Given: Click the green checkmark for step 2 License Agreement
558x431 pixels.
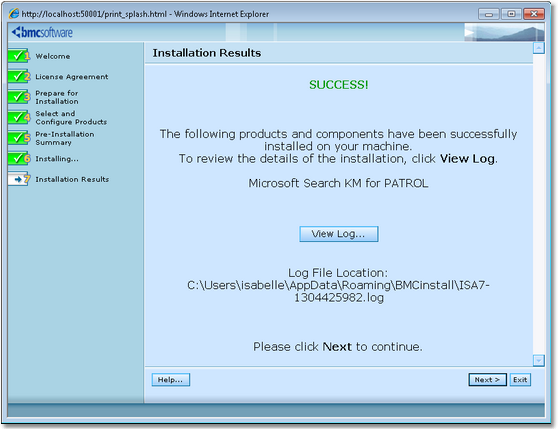Looking at the screenshot, I should [19, 76].
